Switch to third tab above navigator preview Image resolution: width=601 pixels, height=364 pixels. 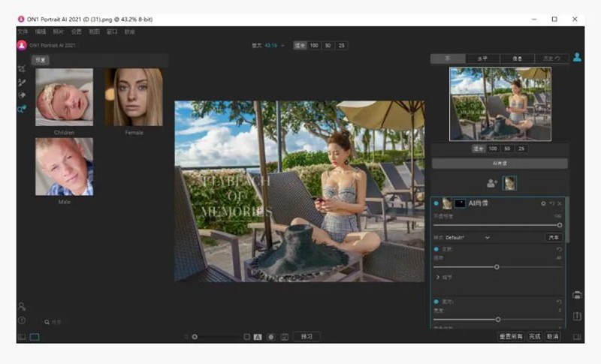[x=517, y=59]
